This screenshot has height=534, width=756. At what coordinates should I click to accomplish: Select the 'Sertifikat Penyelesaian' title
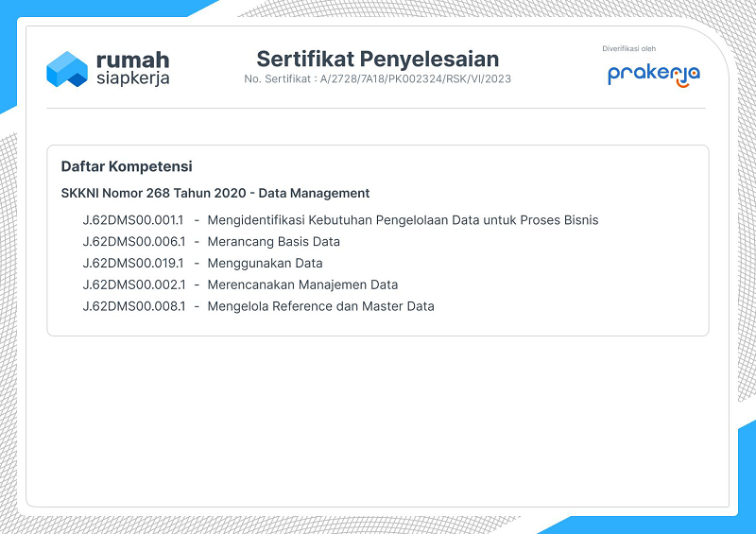point(377,59)
